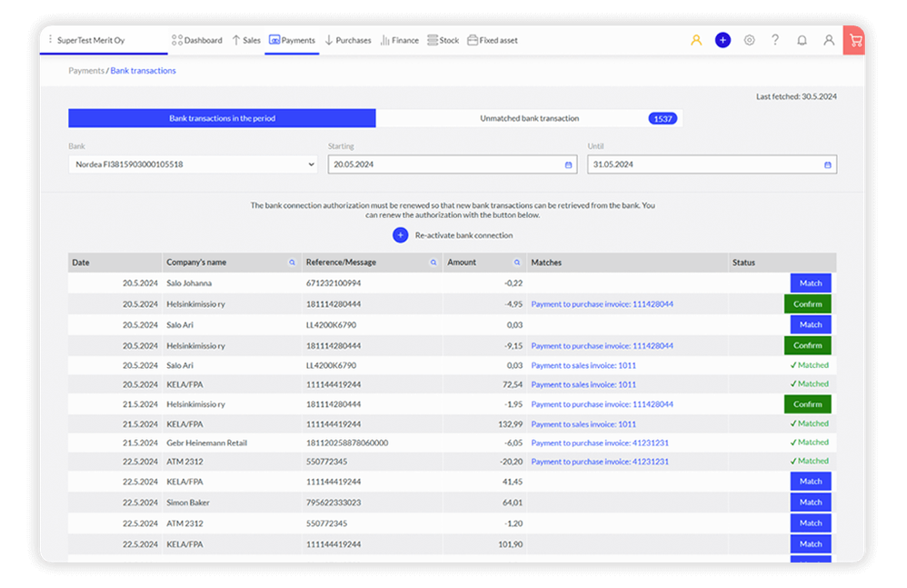
Task: Click the Matched status in Gebr Heinemann row
Action: coord(809,443)
